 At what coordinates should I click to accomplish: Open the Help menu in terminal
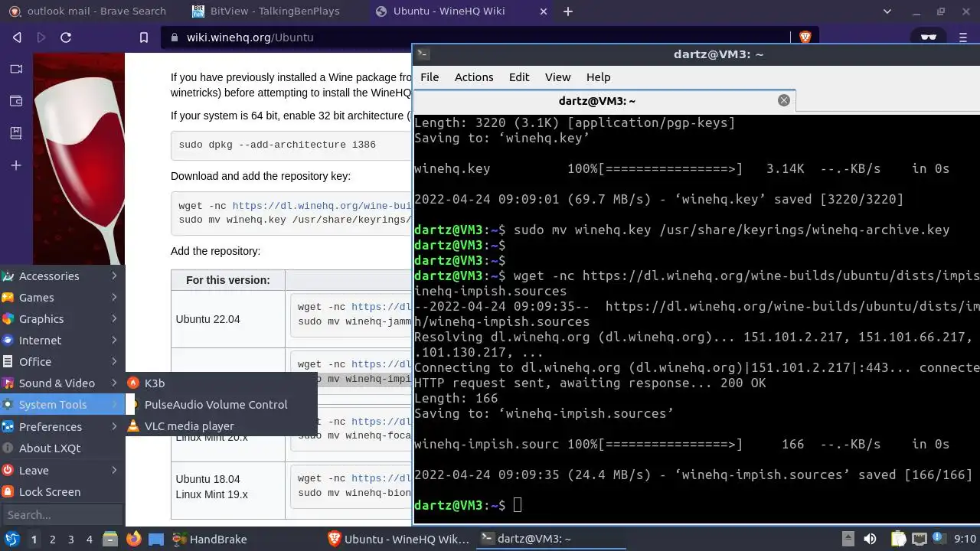click(x=598, y=77)
